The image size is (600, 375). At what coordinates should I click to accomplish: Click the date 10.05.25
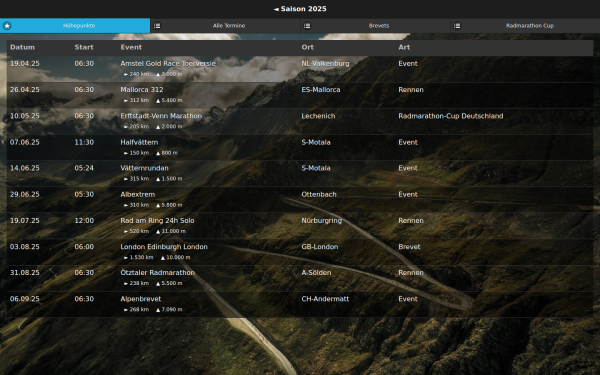24,116
